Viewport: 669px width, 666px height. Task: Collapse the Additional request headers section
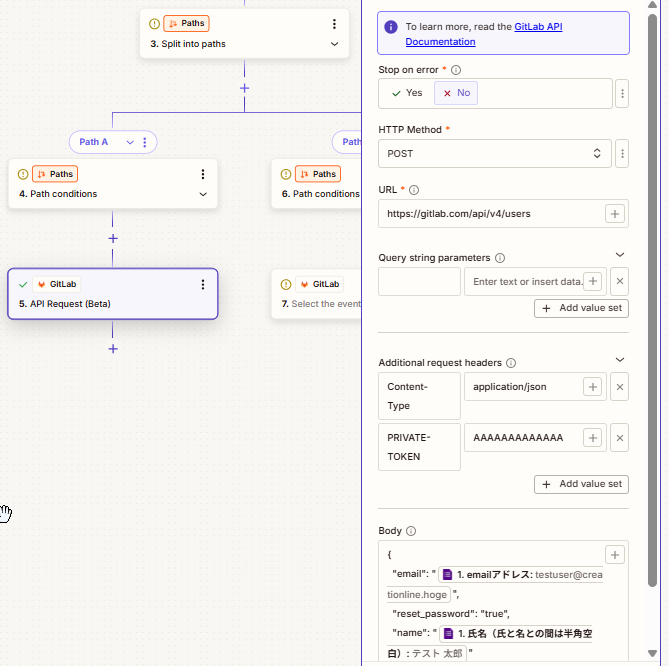point(619,360)
